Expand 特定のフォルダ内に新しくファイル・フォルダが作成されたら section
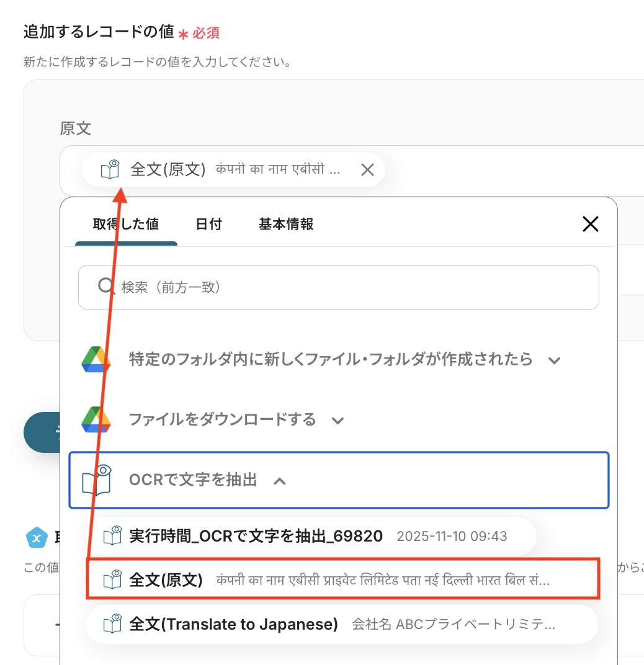Image resolution: width=644 pixels, height=665 pixels. (555, 360)
